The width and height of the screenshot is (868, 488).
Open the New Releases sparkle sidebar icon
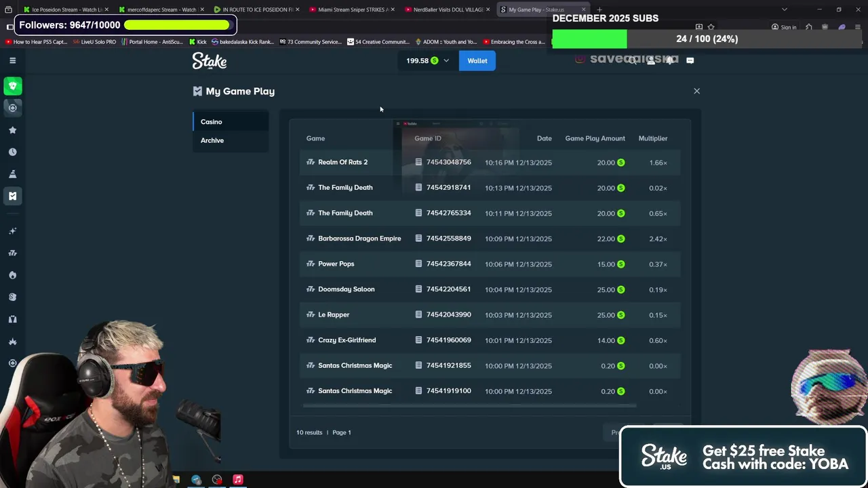coord(12,231)
